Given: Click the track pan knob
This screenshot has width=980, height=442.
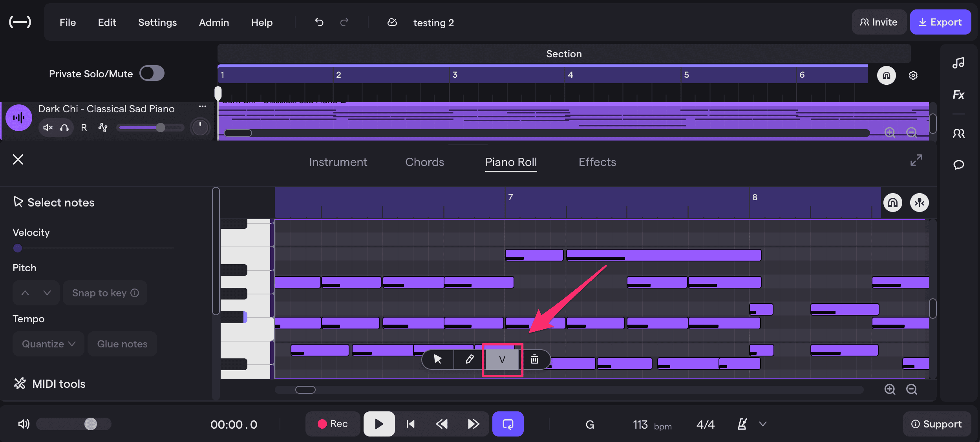Looking at the screenshot, I should (200, 128).
